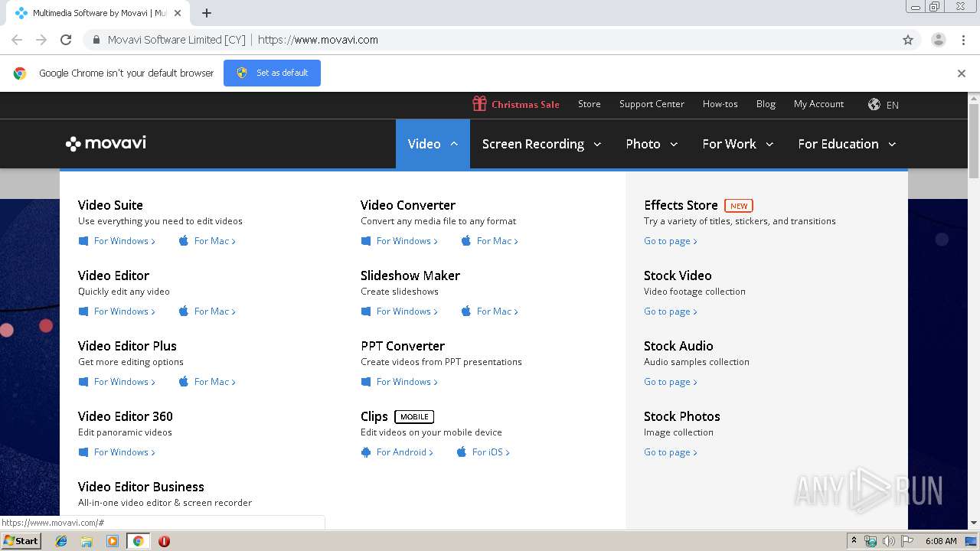Image resolution: width=980 pixels, height=551 pixels.
Task: Click the Christmas Sale gift icon
Action: [479, 103]
